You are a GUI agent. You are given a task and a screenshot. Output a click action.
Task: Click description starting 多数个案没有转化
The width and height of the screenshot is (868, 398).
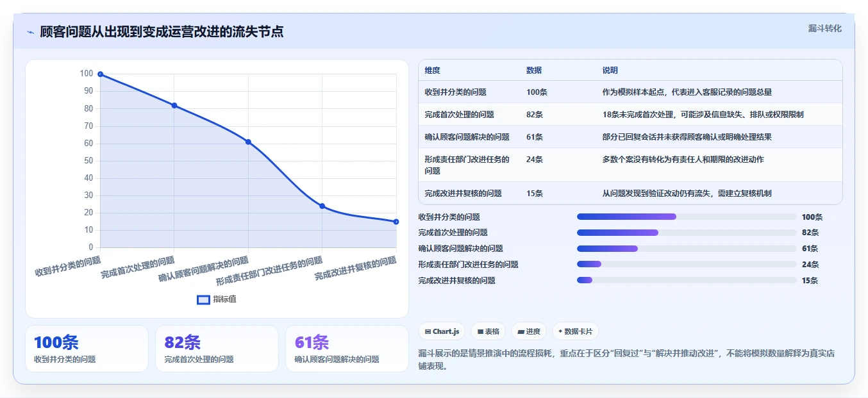point(683,160)
